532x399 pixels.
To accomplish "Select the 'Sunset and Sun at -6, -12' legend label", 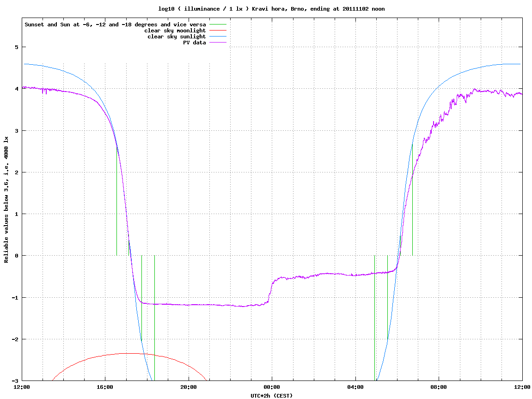I will (115, 25).
